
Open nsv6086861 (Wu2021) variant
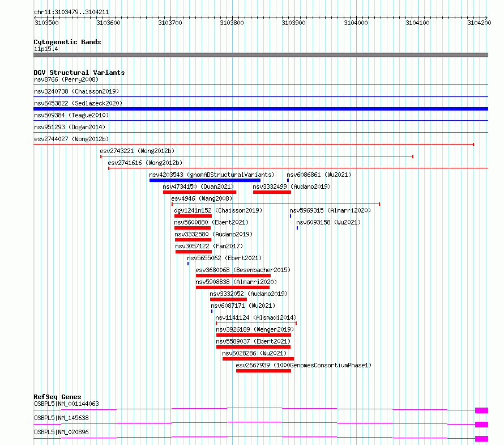coord(319,175)
